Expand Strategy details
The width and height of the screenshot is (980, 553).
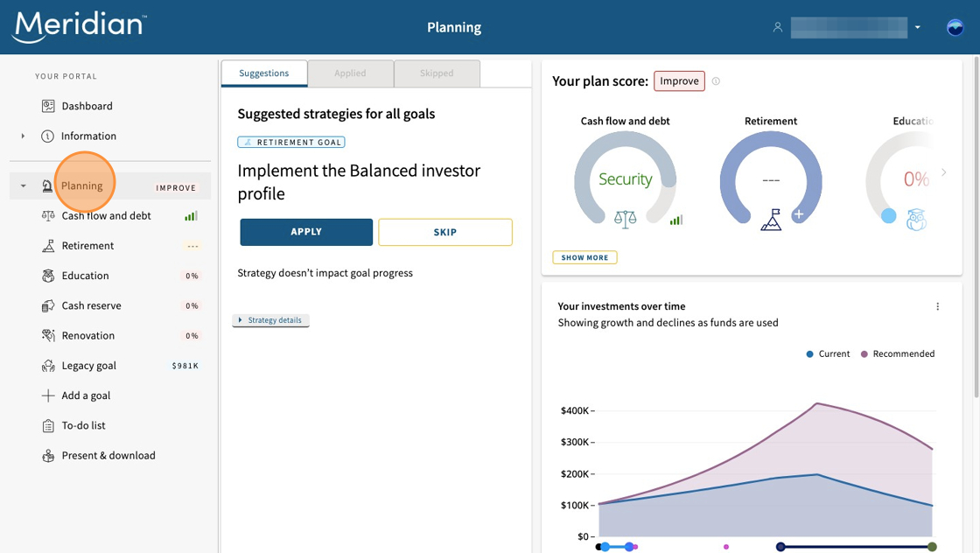pos(270,320)
